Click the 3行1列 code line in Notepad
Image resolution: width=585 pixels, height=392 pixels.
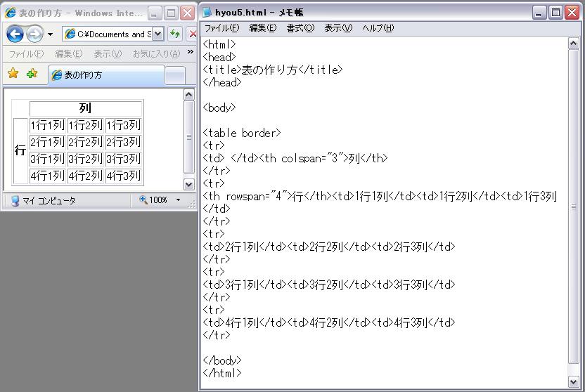(x=328, y=285)
